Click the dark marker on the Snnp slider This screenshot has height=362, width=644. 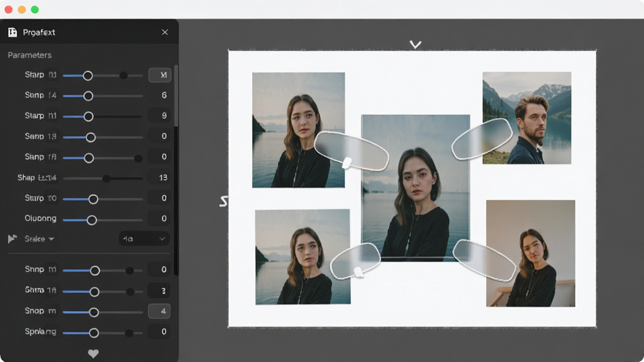coord(130,270)
